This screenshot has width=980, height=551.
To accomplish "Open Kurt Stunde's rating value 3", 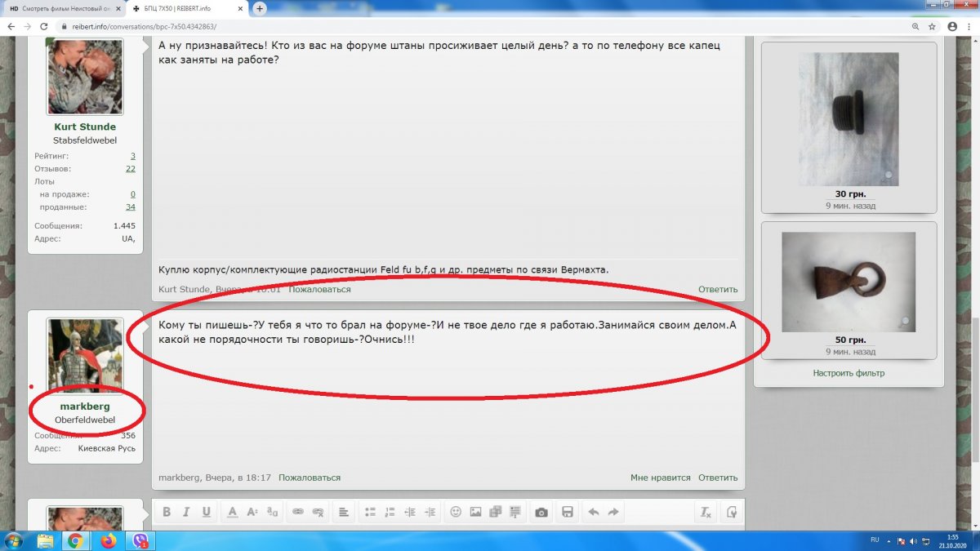I will (133, 155).
